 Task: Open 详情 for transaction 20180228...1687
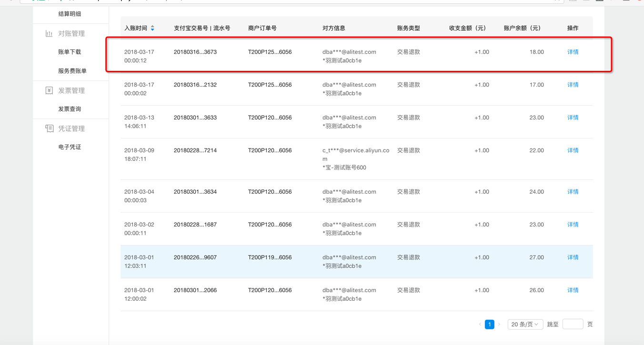tap(573, 225)
